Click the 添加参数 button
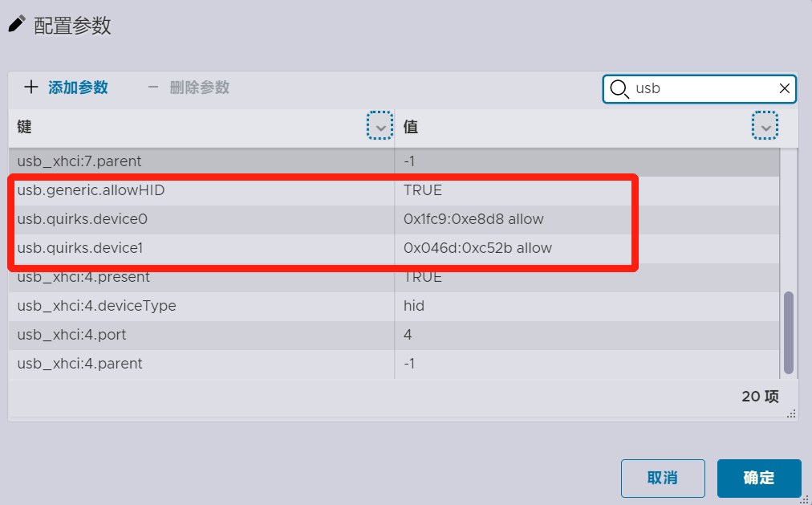 (67, 87)
